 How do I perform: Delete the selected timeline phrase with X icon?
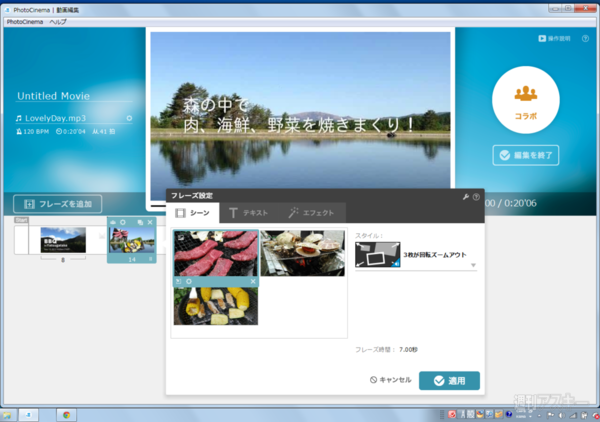tap(150, 222)
